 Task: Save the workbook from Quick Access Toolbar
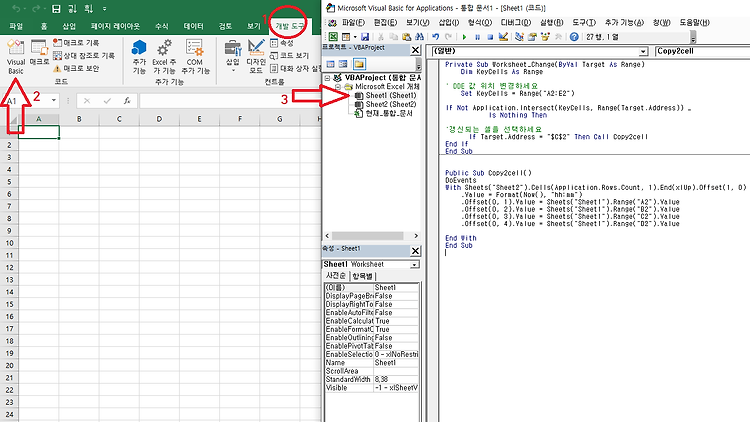(x=56, y=9)
